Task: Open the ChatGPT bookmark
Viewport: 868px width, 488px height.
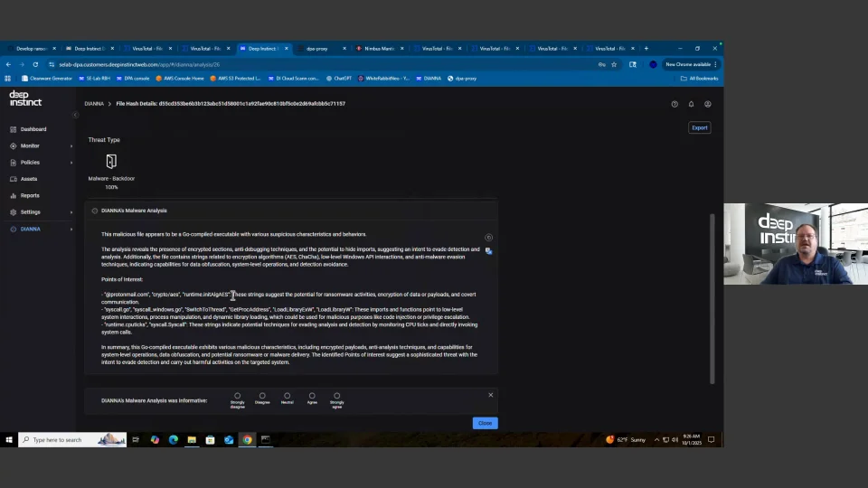Action: [x=339, y=79]
